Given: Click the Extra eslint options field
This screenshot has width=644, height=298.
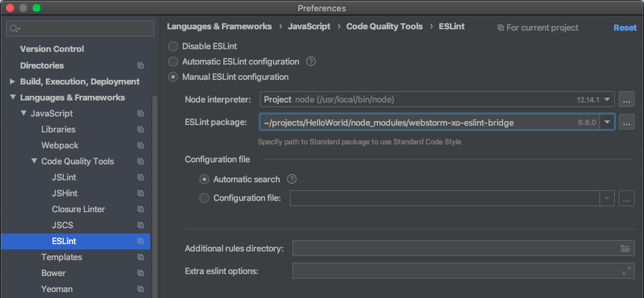Looking at the screenshot, I should (463, 271).
